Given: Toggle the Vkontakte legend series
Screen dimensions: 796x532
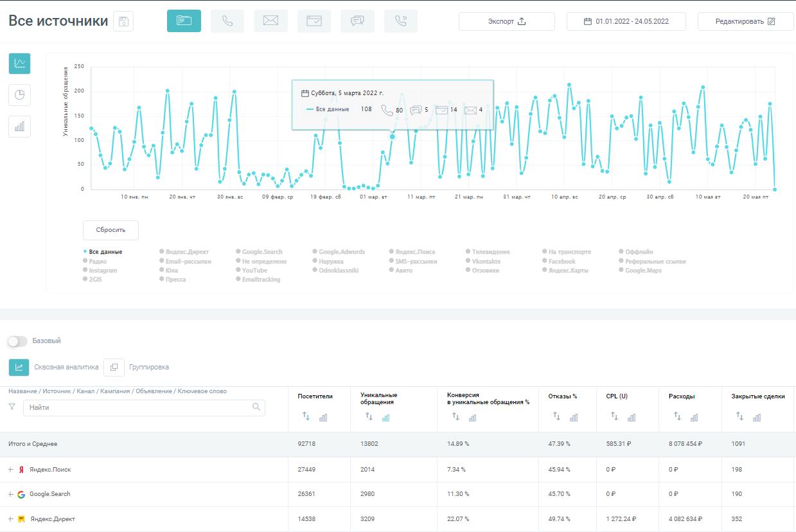Looking at the screenshot, I should [x=482, y=262].
